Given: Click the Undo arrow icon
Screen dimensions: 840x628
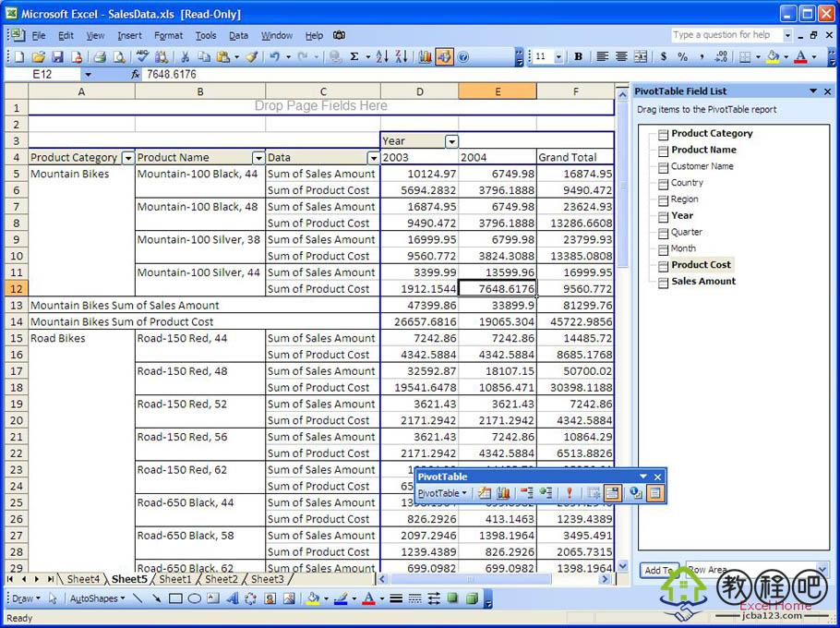Looking at the screenshot, I should point(275,56).
